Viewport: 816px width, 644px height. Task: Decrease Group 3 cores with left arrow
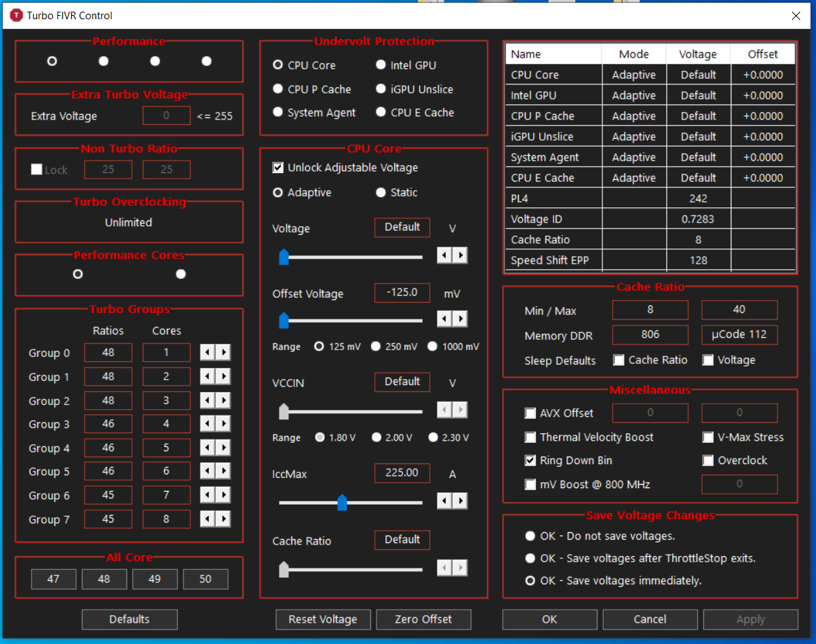pyautogui.click(x=207, y=424)
